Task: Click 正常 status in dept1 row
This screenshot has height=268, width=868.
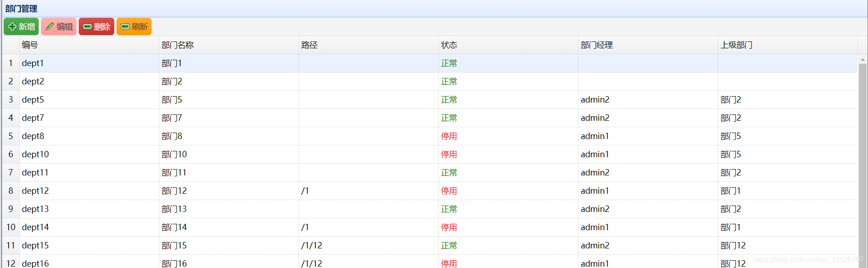Action: click(449, 63)
